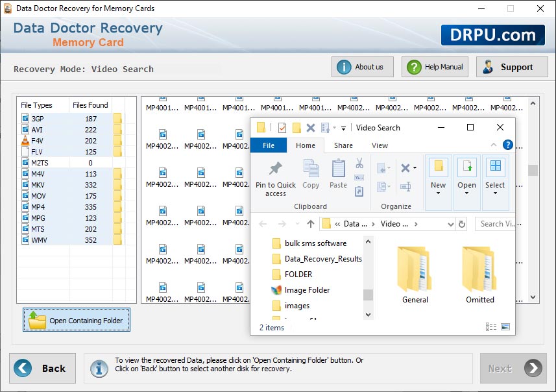Image resolution: width=556 pixels, height=392 pixels.
Task: Contact Support via Support button
Action: point(512,67)
